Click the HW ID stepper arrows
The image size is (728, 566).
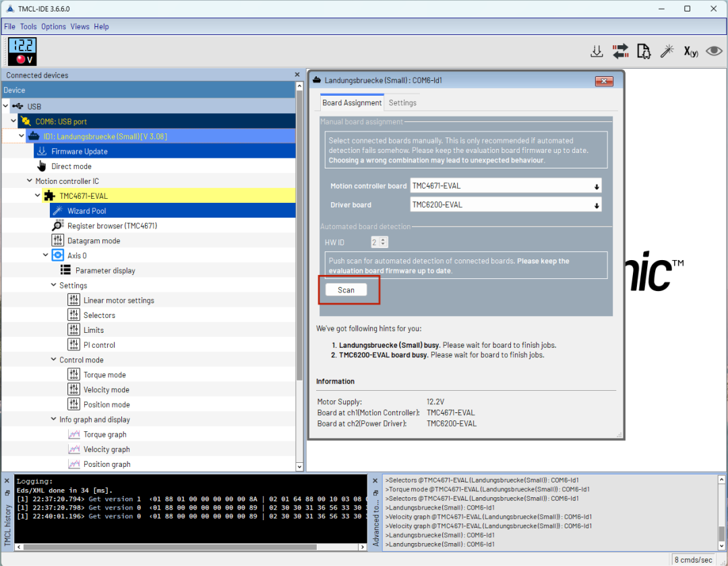tap(383, 242)
